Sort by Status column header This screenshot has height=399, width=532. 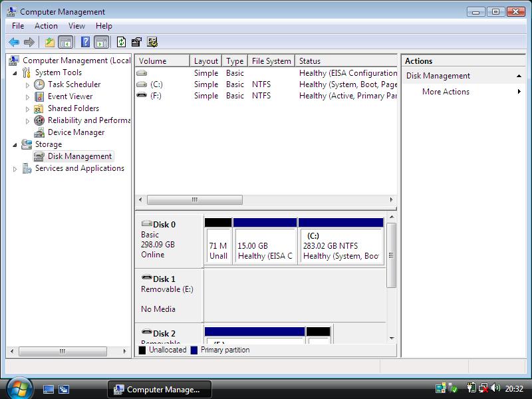pos(346,61)
